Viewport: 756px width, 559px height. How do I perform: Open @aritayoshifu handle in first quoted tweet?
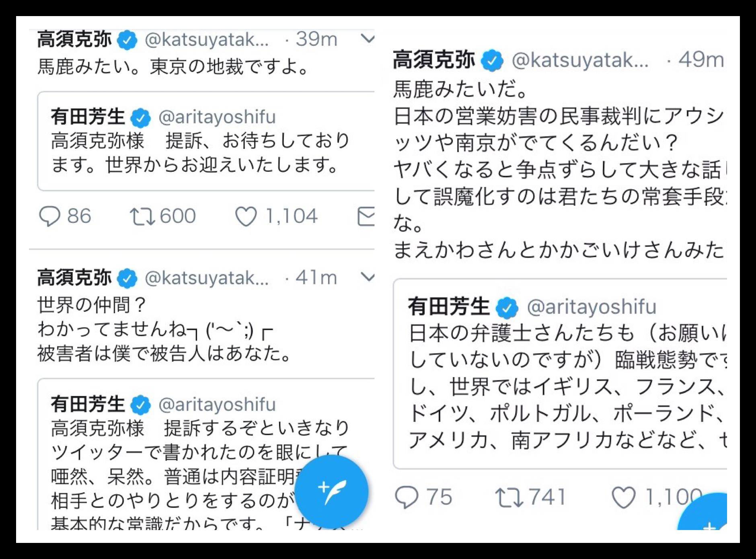217,117
